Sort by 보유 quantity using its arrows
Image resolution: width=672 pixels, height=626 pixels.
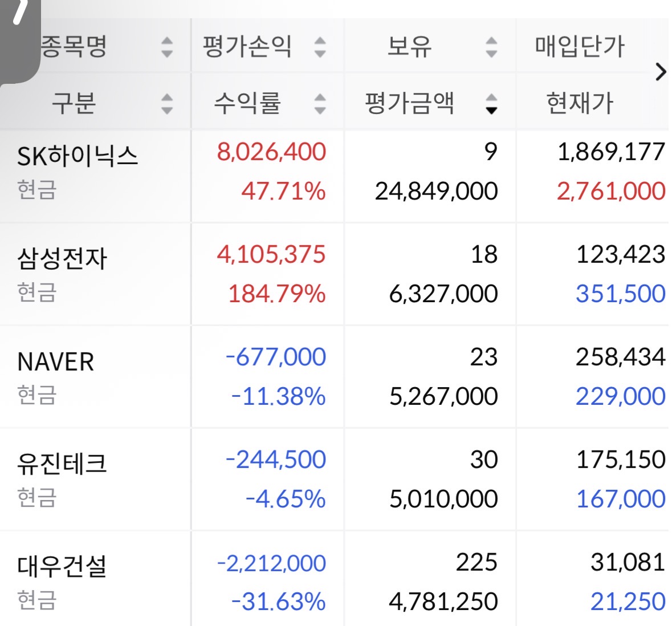[491, 47]
